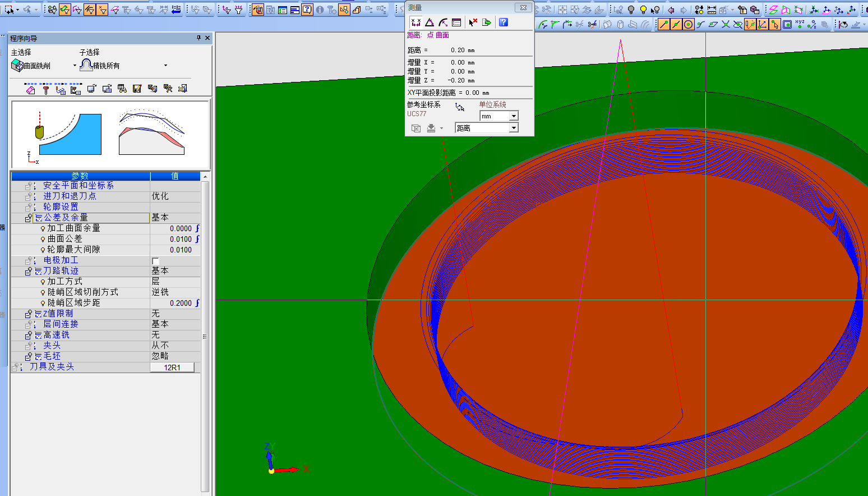This screenshot has width=868, height=496.
Task: Select the 轮廓设置 parameter row
Action: click(105, 207)
